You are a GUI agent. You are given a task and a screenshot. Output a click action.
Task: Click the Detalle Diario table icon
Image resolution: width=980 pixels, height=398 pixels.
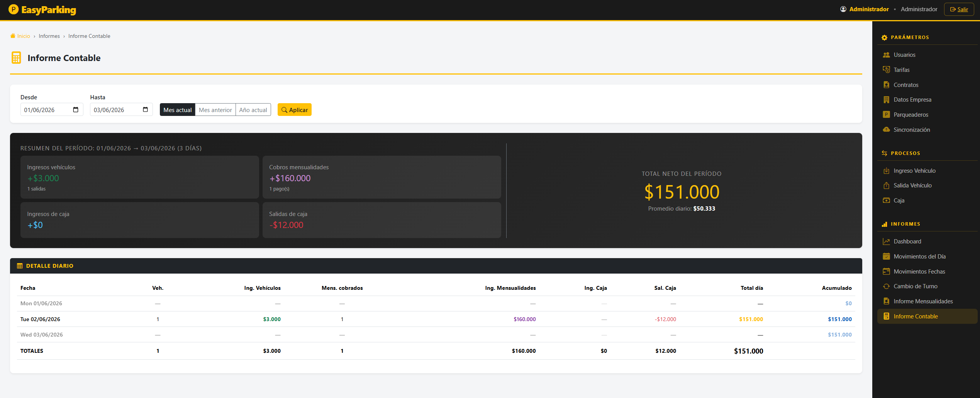pos(20,266)
